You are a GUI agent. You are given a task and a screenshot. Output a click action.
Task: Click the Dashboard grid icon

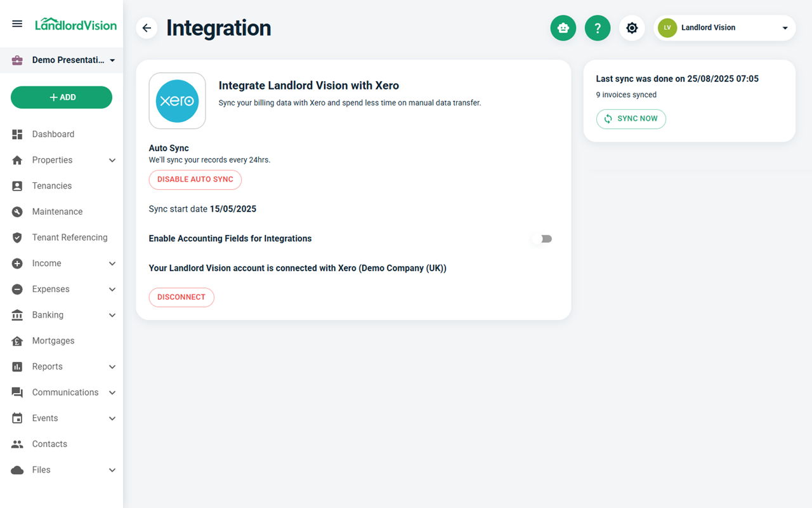(x=17, y=134)
